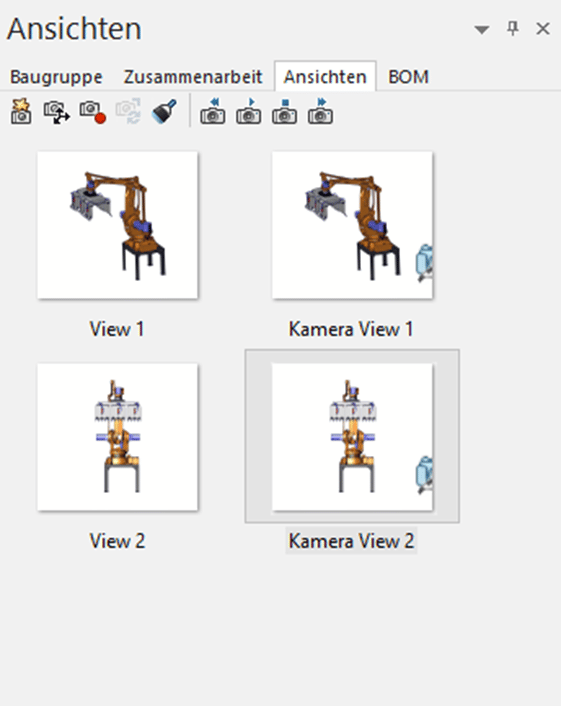Open the panel options dropdown arrow

point(482,30)
